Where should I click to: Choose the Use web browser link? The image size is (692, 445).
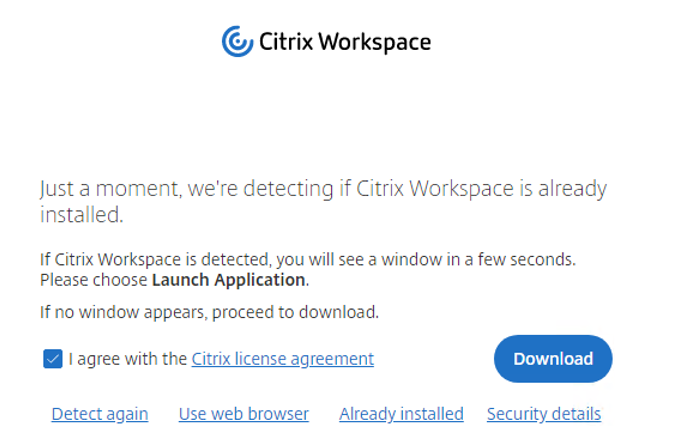[x=243, y=414]
